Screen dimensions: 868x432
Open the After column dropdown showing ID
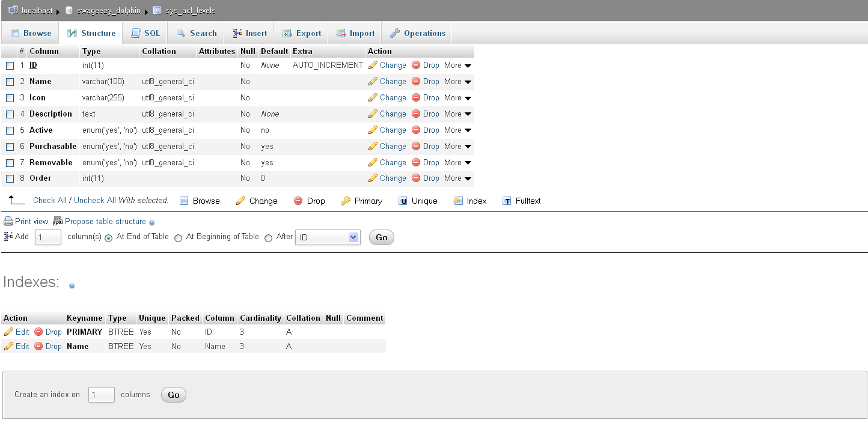328,237
